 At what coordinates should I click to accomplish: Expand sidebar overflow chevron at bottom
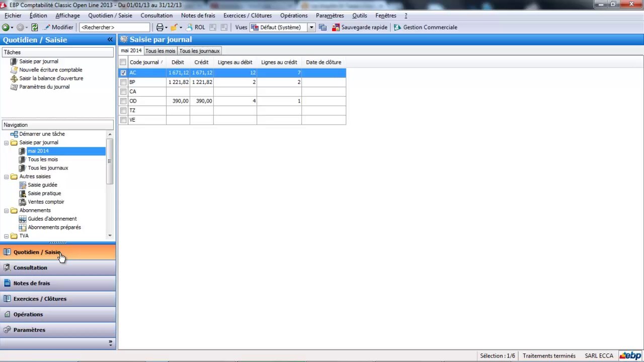(x=111, y=343)
